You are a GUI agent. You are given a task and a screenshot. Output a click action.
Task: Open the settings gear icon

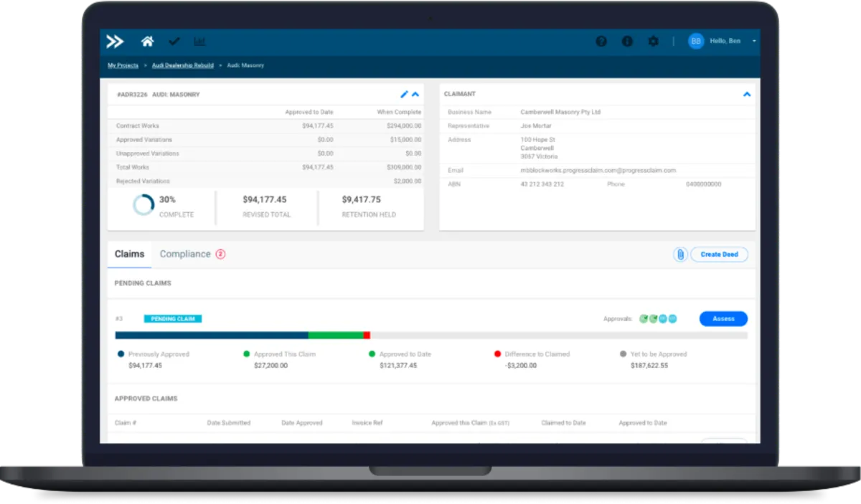coord(653,42)
